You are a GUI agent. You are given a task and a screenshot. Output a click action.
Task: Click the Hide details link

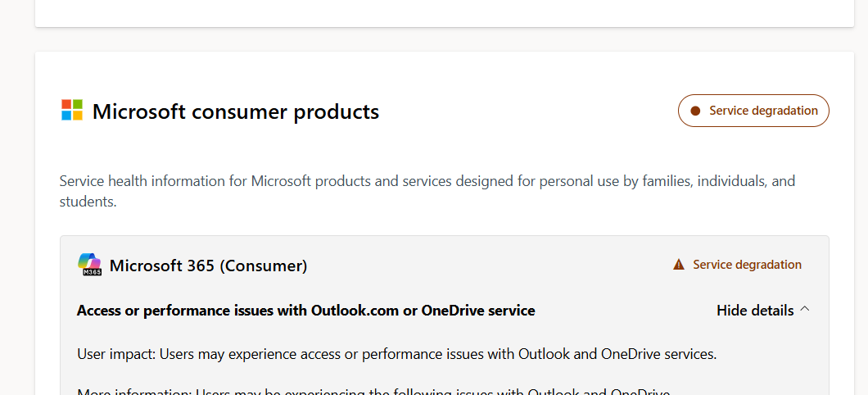click(x=754, y=311)
